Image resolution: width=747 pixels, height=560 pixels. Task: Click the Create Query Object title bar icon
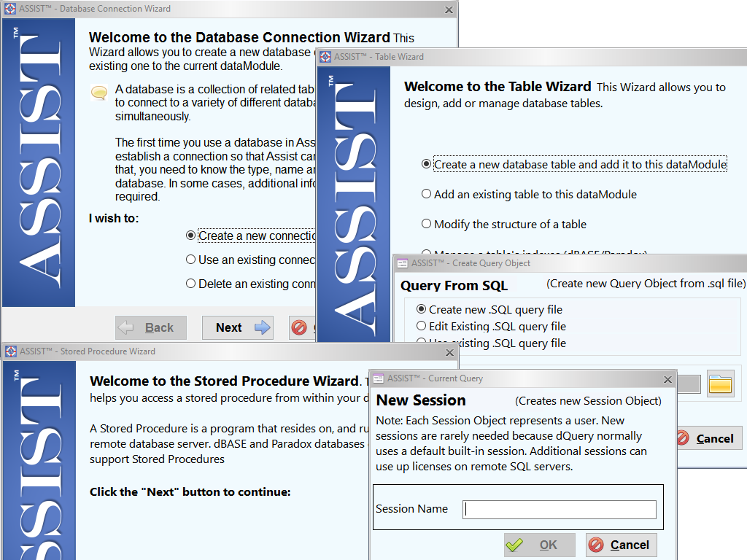403,262
